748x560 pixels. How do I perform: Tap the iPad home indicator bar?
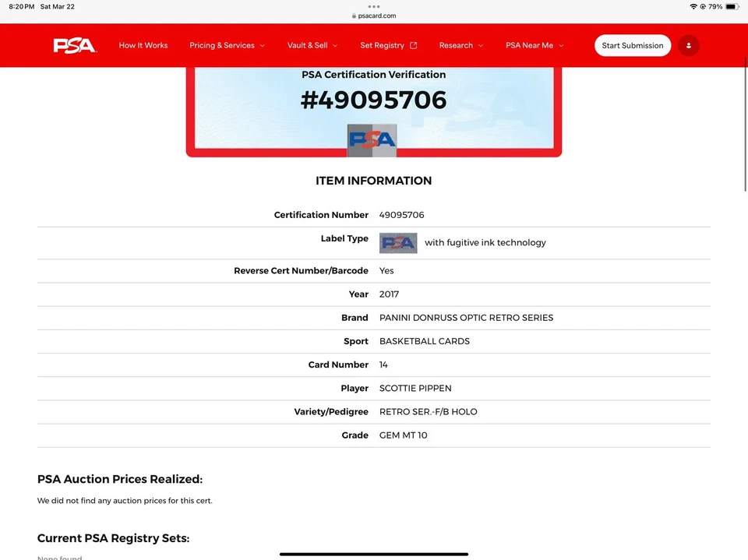point(374,555)
